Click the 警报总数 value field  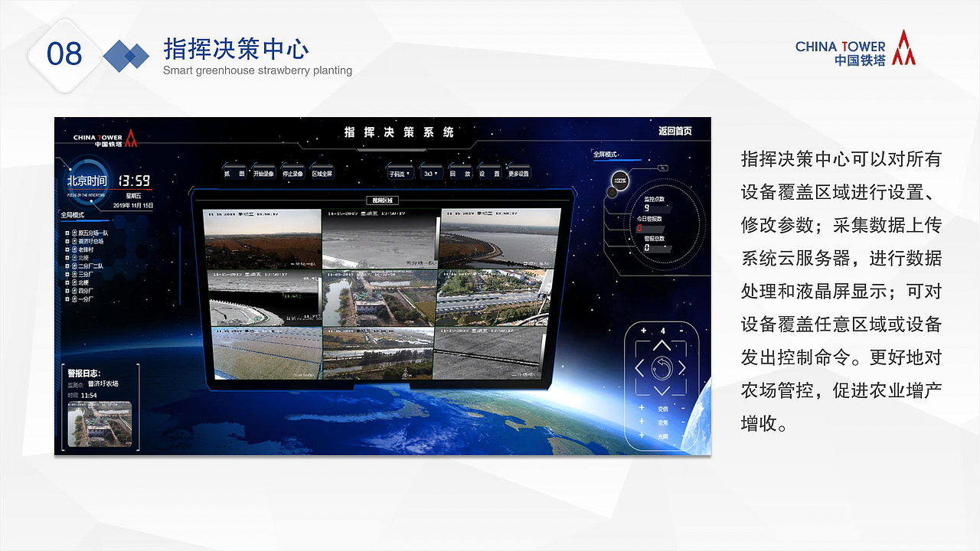pos(658,249)
